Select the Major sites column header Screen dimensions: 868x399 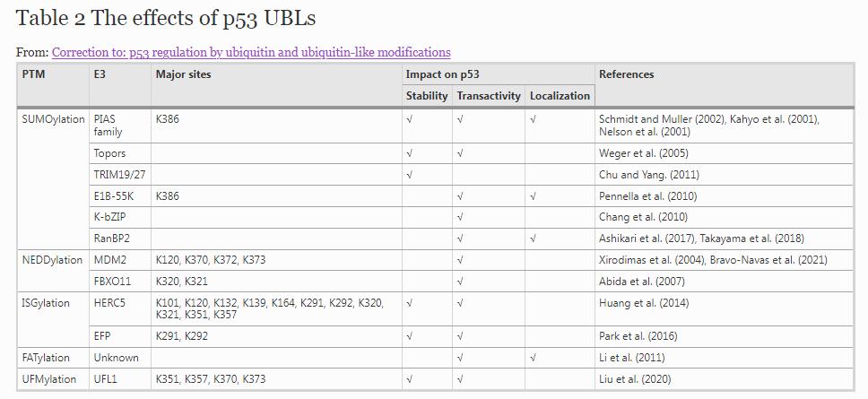pyautogui.click(x=183, y=74)
